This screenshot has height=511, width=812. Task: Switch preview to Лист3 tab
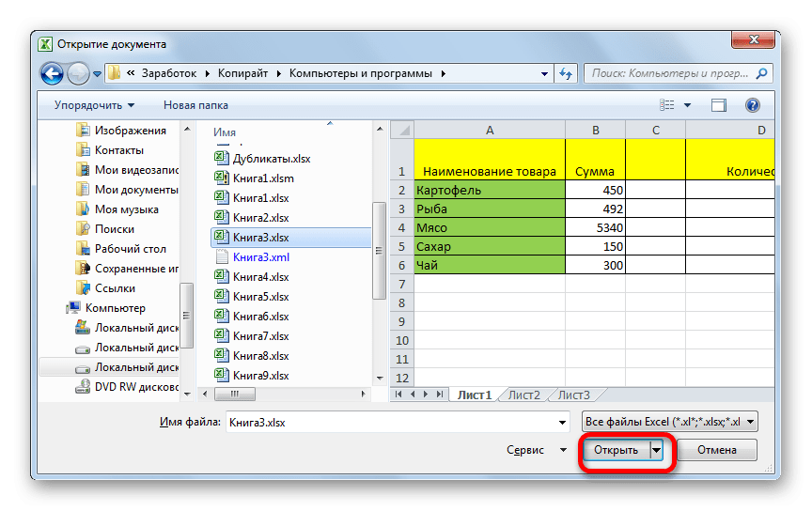pyautogui.click(x=574, y=395)
